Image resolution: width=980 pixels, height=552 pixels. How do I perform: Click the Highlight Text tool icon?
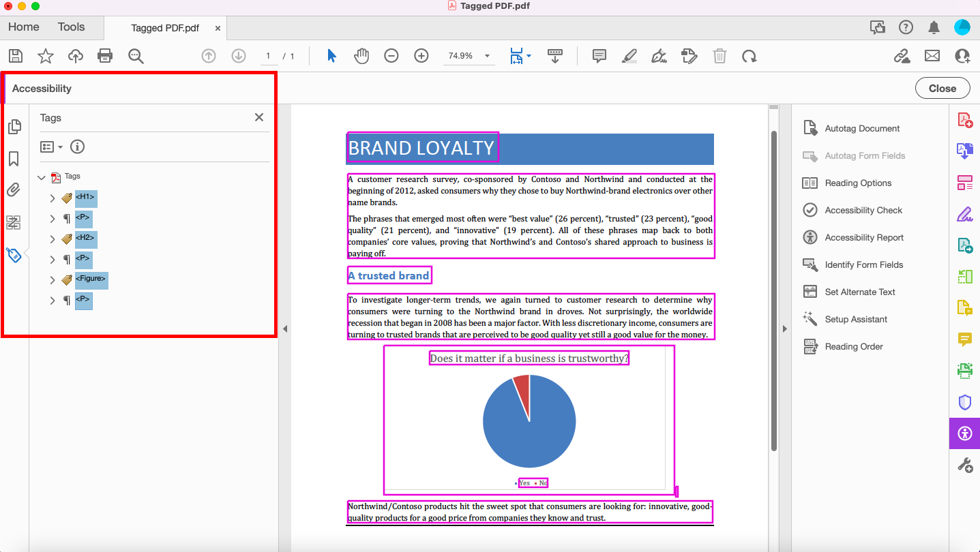click(x=629, y=56)
